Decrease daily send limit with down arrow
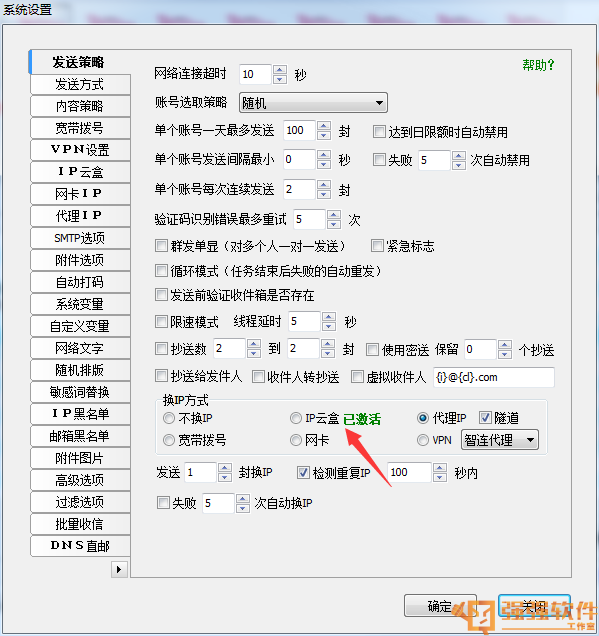Viewport: 599px width, 636px height. click(x=324, y=135)
